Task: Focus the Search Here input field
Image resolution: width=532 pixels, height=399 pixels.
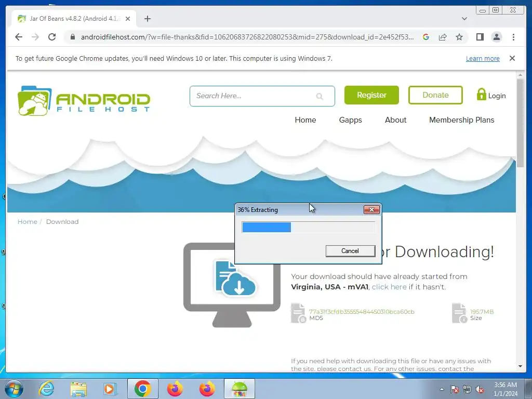Action: 262,96
